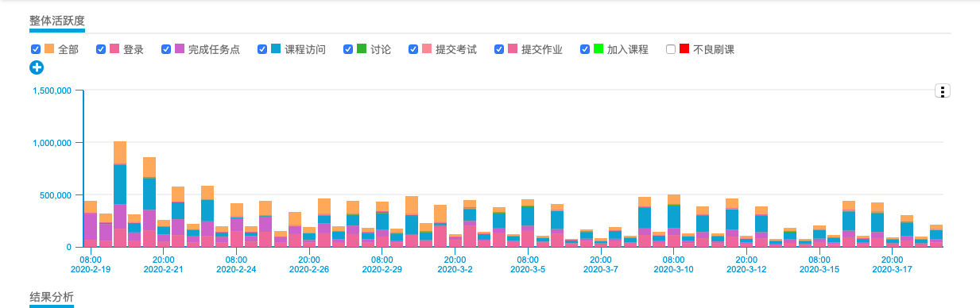The height and width of the screenshot is (308, 980).
Task: Click the 2020-2-21 date label
Action: pyautogui.click(x=163, y=269)
